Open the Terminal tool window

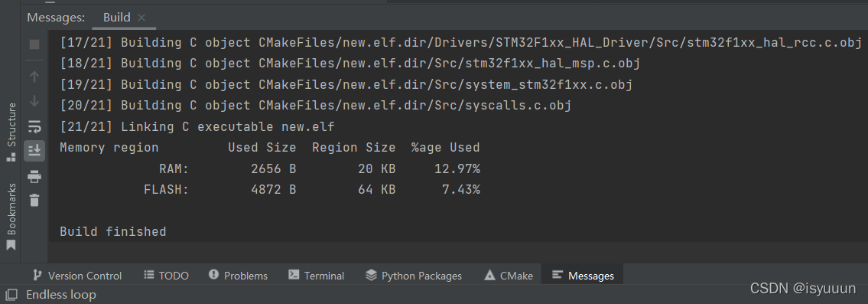click(317, 275)
